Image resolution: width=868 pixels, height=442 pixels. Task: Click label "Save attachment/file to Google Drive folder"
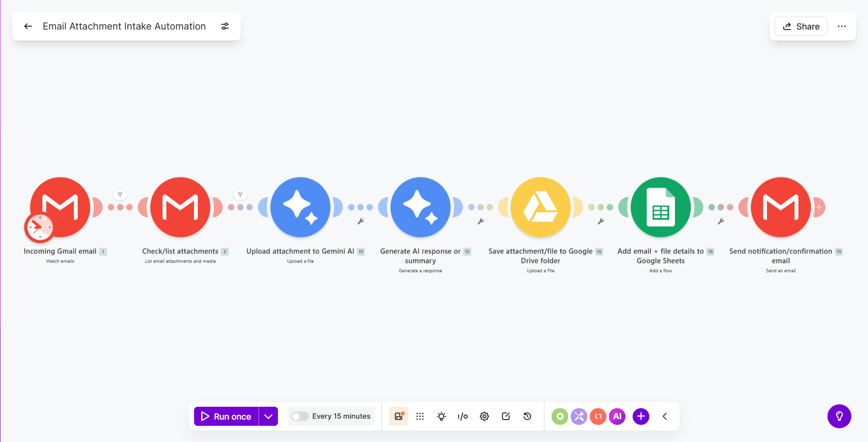point(541,256)
